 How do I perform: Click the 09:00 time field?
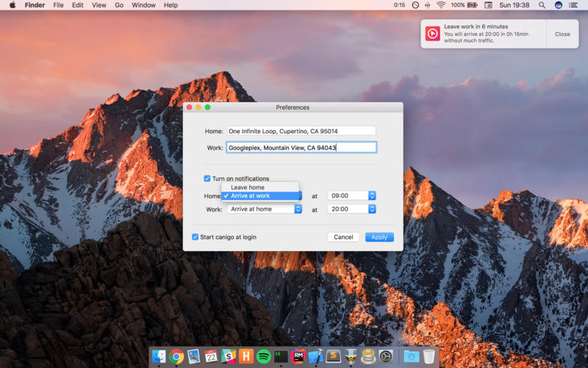(348, 196)
